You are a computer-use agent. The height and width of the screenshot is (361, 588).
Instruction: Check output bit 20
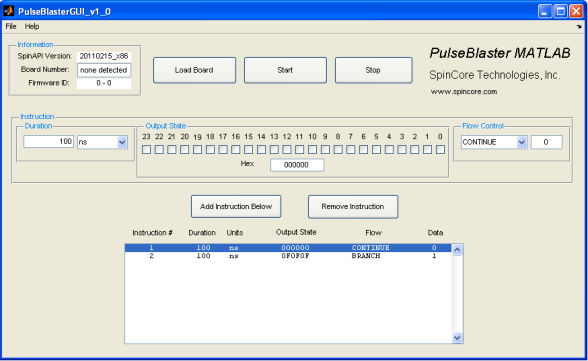pyautogui.click(x=185, y=150)
